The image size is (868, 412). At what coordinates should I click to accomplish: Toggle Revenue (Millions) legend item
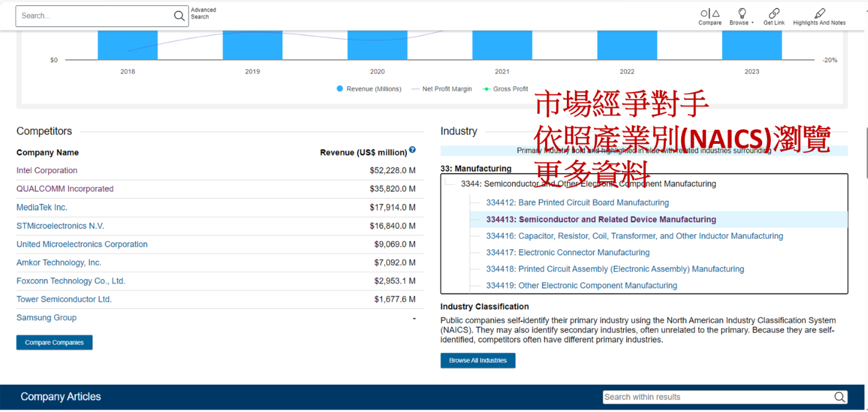pyautogui.click(x=369, y=89)
